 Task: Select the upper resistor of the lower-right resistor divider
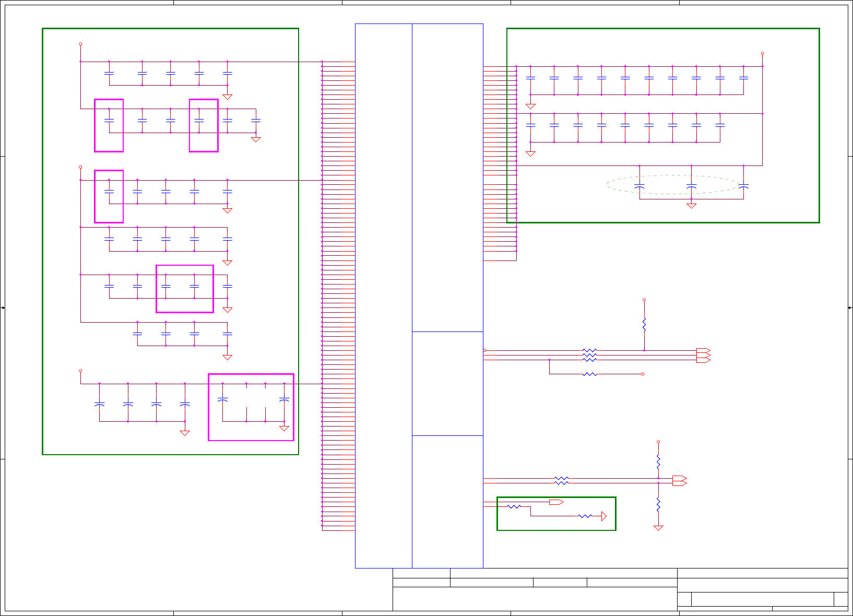(658, 462)
